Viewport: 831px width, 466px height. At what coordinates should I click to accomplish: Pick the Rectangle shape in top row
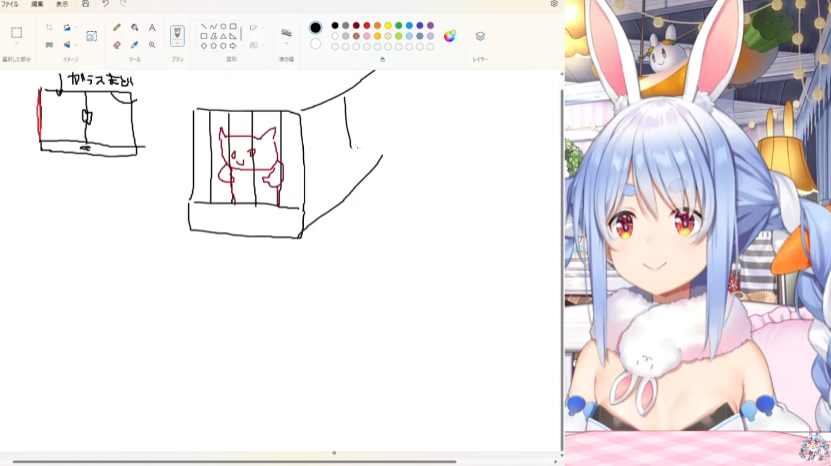coord(233,27)
